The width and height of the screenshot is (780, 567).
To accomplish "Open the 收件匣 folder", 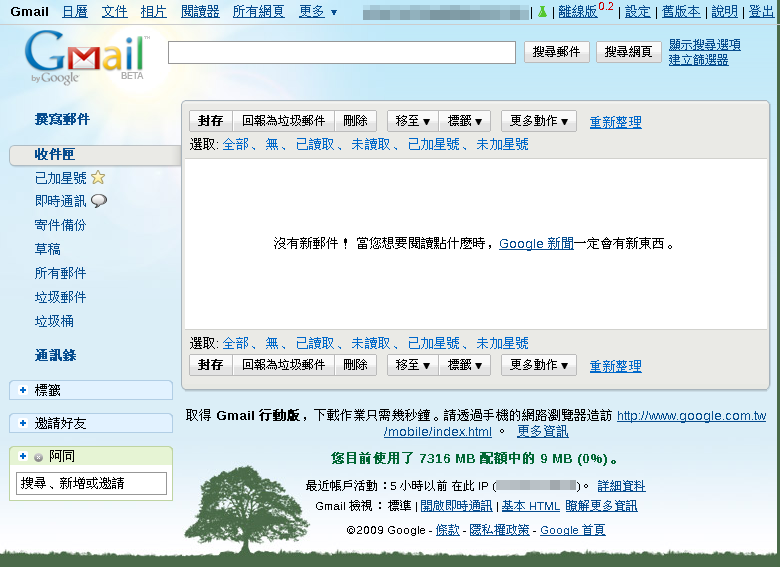I will [55, 155].
